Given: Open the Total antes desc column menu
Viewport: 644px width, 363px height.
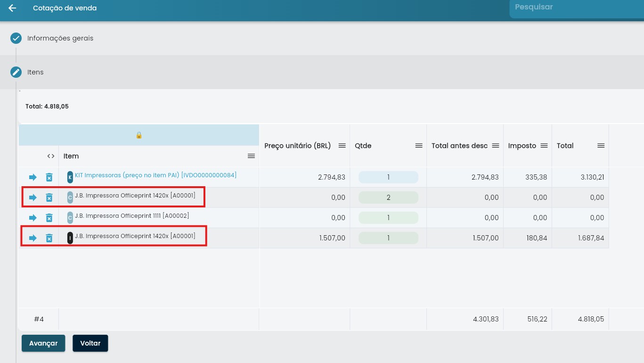Looking at the screenshot, I should pos(496,146).
